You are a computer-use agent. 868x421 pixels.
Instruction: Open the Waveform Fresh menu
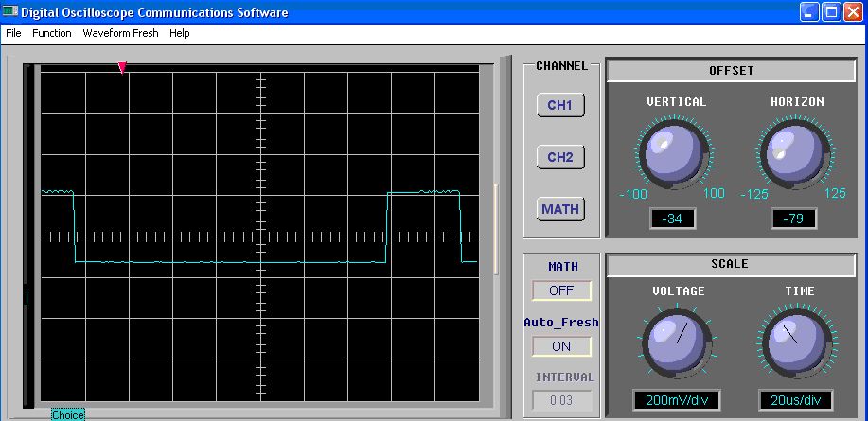click(x=120, y=33)
